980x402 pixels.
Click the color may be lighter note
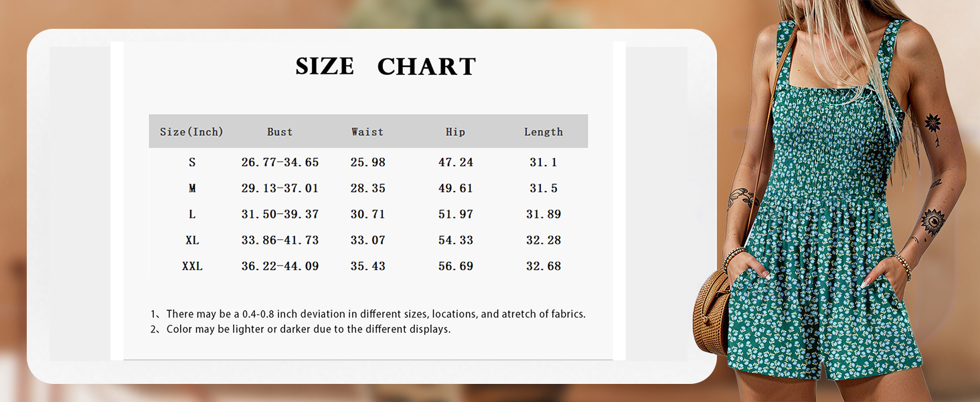tap(301, 329)
